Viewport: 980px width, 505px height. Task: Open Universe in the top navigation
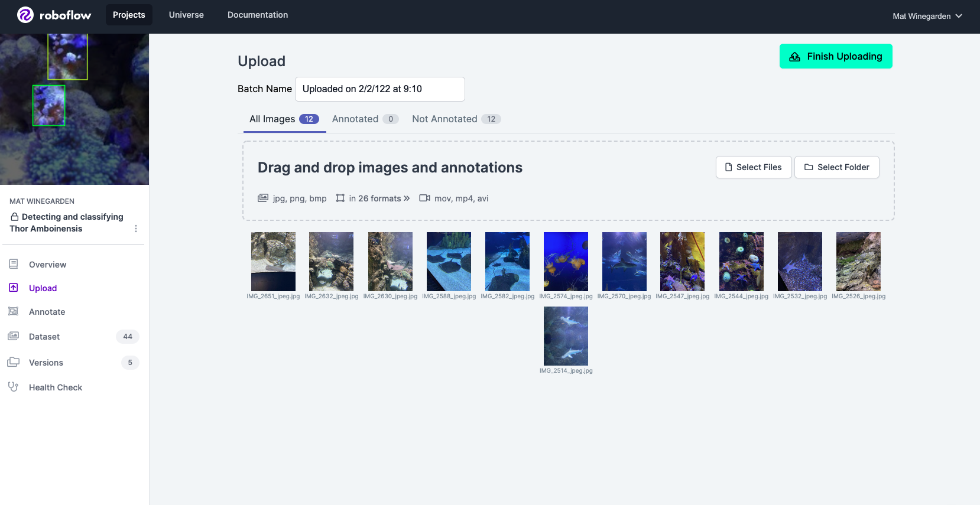[x=186, y=15]
